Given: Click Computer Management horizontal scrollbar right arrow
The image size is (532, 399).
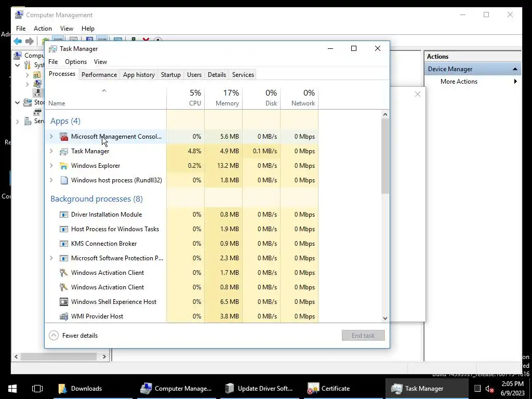Looking at the screenshot, I should pos(104,356).
